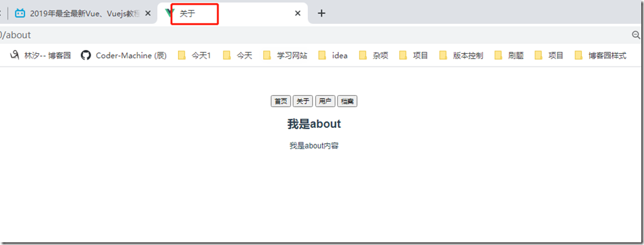The width and height of the screenshot is (644, 245).
Task: Open the 学习网站 bookmark folder
Action: pyautogui.click(x=285, y=55)
